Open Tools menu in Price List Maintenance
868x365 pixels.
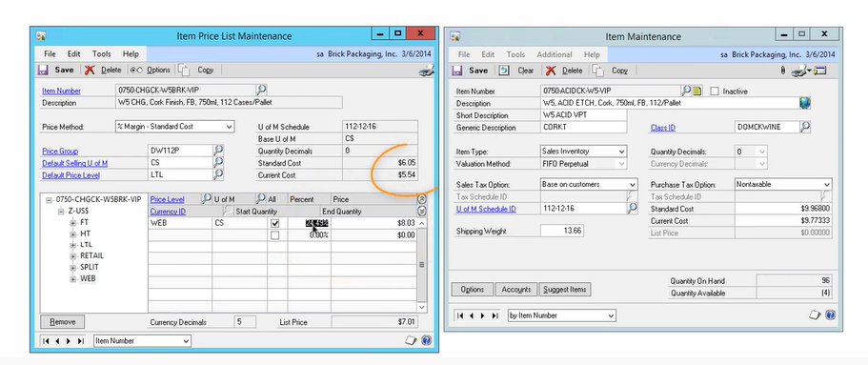102,53
